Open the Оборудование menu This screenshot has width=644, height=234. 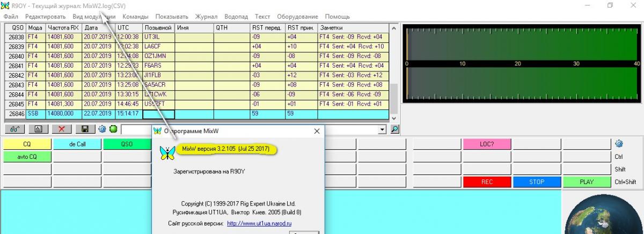[x=297, y=17]
